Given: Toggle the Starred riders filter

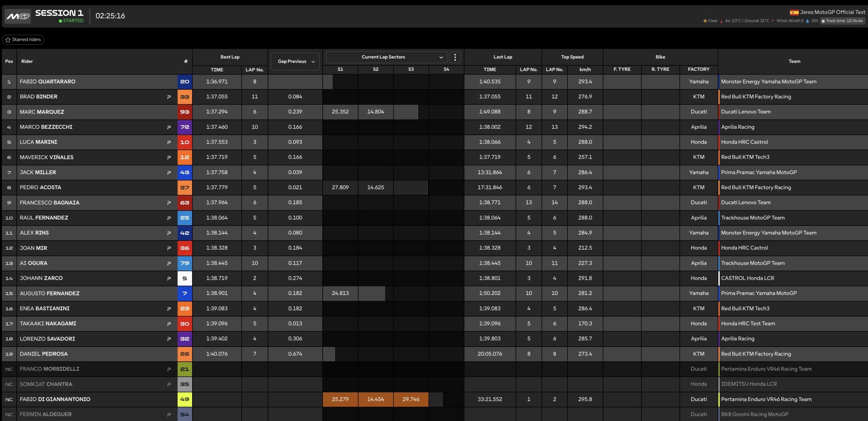Looking at the screenshot, I should click(23, 40).
